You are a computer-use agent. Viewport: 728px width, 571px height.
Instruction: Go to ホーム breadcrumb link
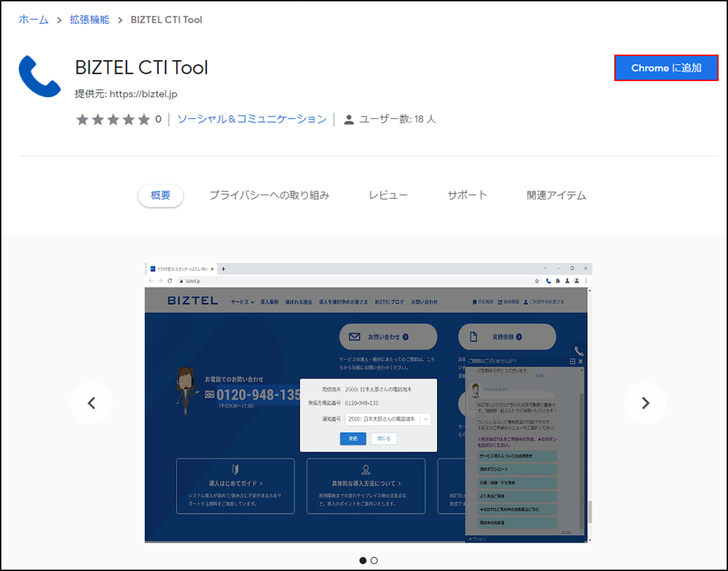click(34, 20)
